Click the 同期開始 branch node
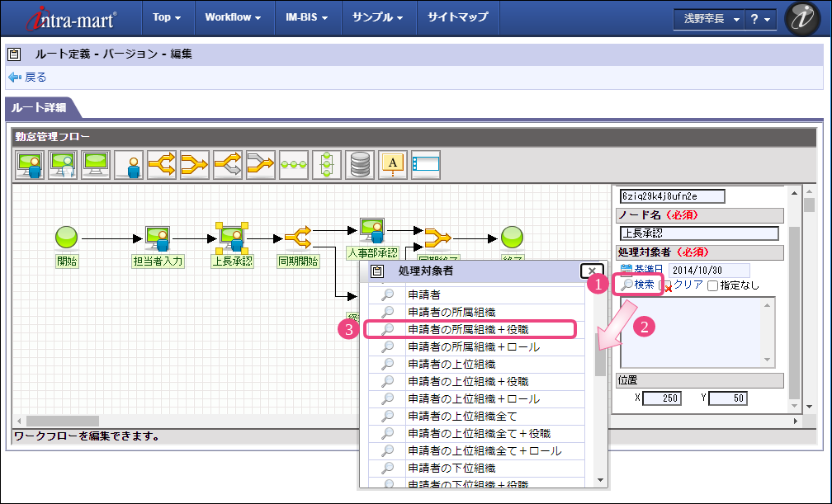Image resolution: width=832 pixels, height=504 pixels. (x=298, y=238)
